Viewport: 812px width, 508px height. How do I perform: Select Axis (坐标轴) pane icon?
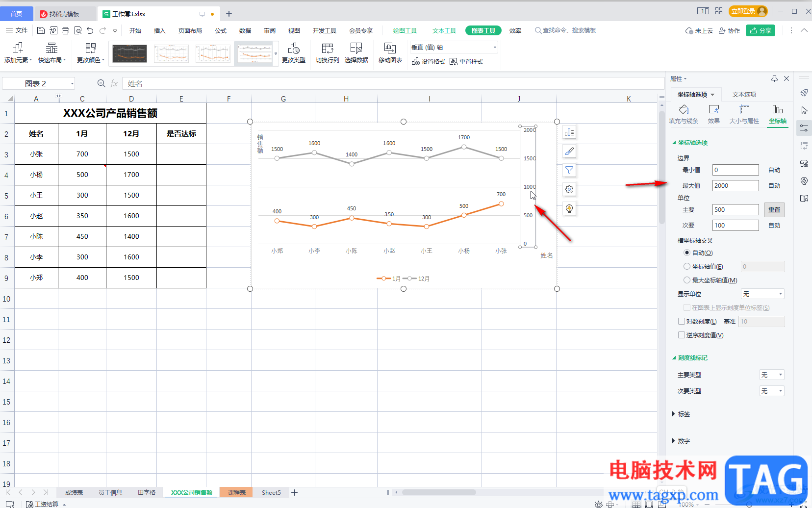[778, 114]
